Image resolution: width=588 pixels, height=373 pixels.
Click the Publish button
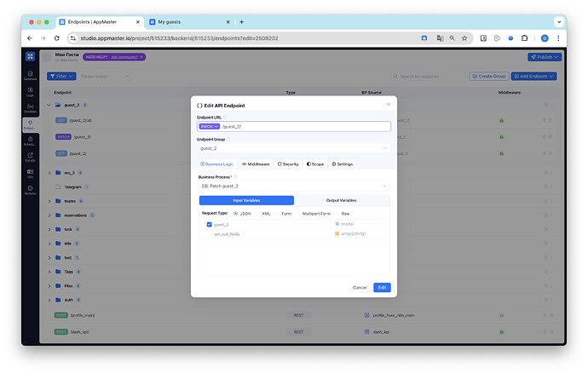click(545, 57)
